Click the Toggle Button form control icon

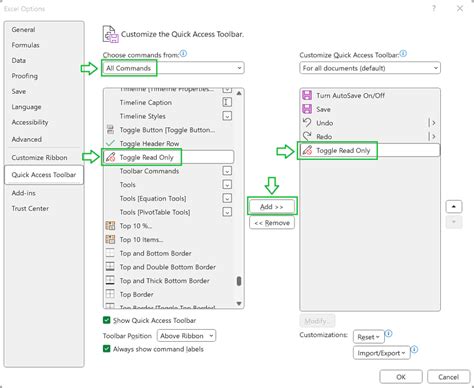110,130
